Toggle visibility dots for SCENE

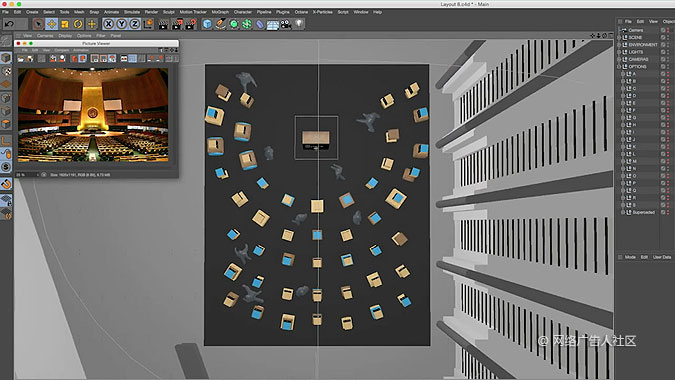pos(668,37)
